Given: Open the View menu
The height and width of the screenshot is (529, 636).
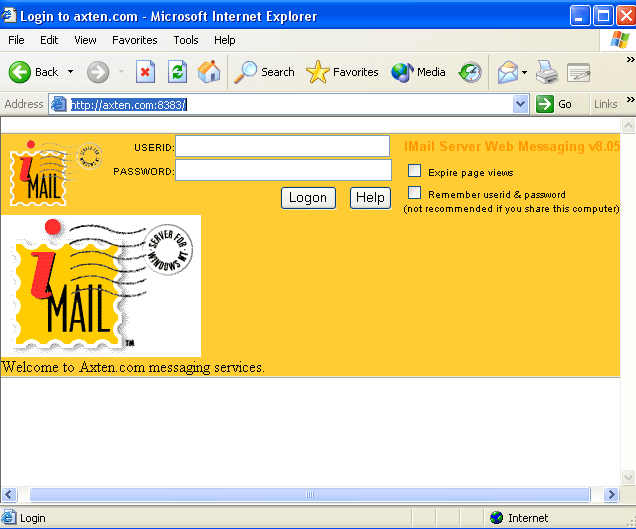Looking at the screenshot, I should coord(85,40).
